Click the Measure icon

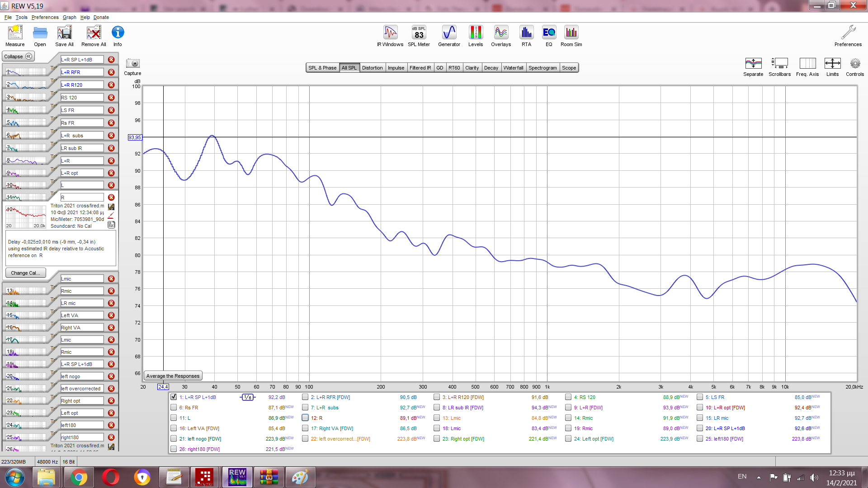(x=15, y=36)
